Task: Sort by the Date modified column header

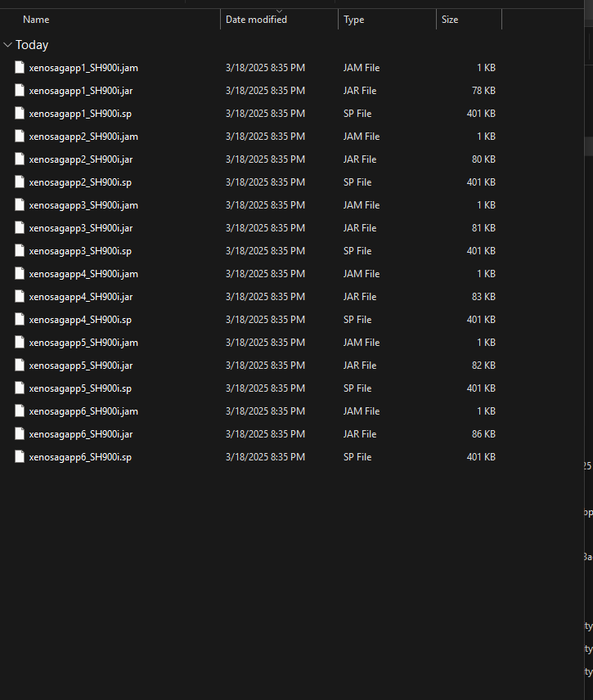Action: click(256, 20)
